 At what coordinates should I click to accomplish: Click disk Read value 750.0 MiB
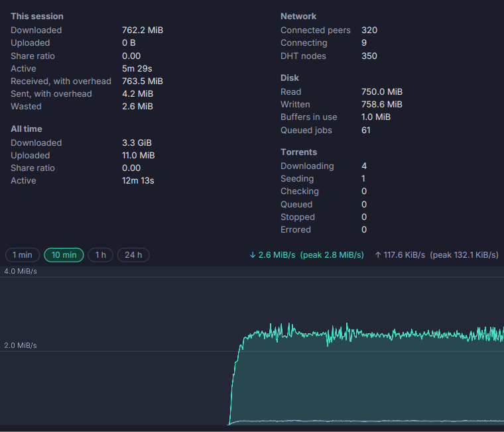coord(382,92)
